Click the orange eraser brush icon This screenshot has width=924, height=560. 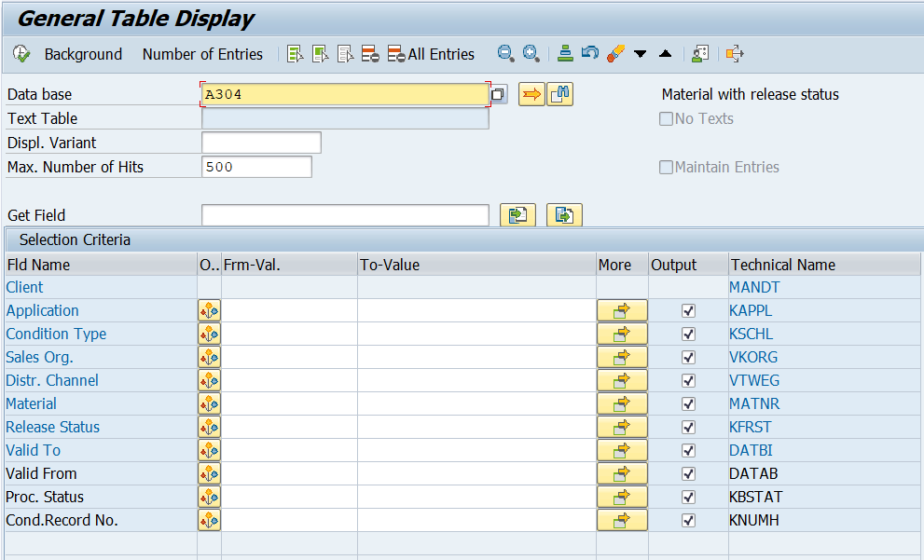[x=615, y=54]
